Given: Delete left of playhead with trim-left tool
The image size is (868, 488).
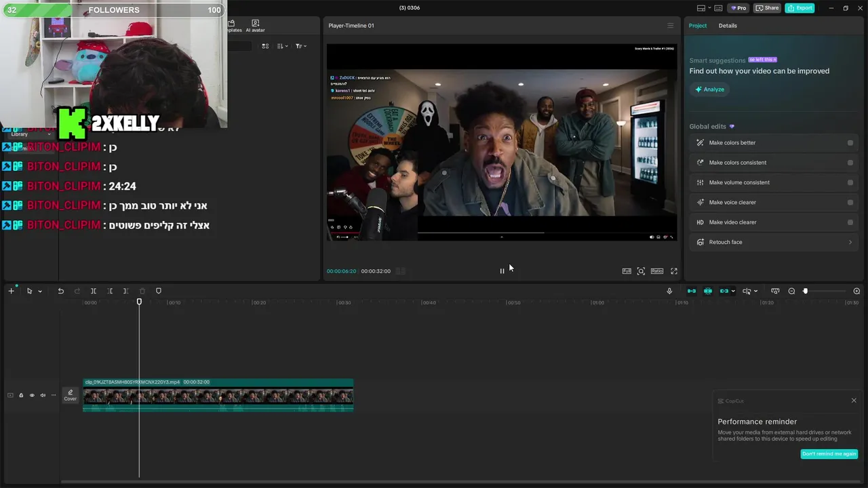Looking at the screenshot, I should (x=110, y=291).
